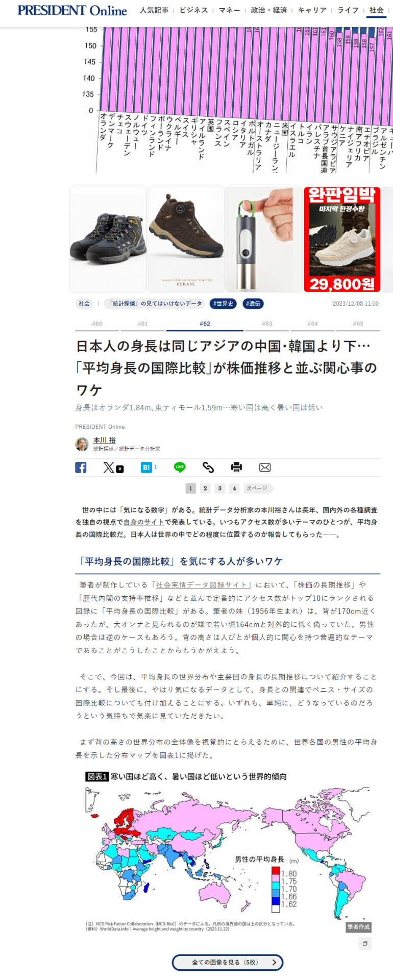The width and height of the screenshot is (393, 980).
Task: Share article on Facebook icon
Action: point(81,467)
